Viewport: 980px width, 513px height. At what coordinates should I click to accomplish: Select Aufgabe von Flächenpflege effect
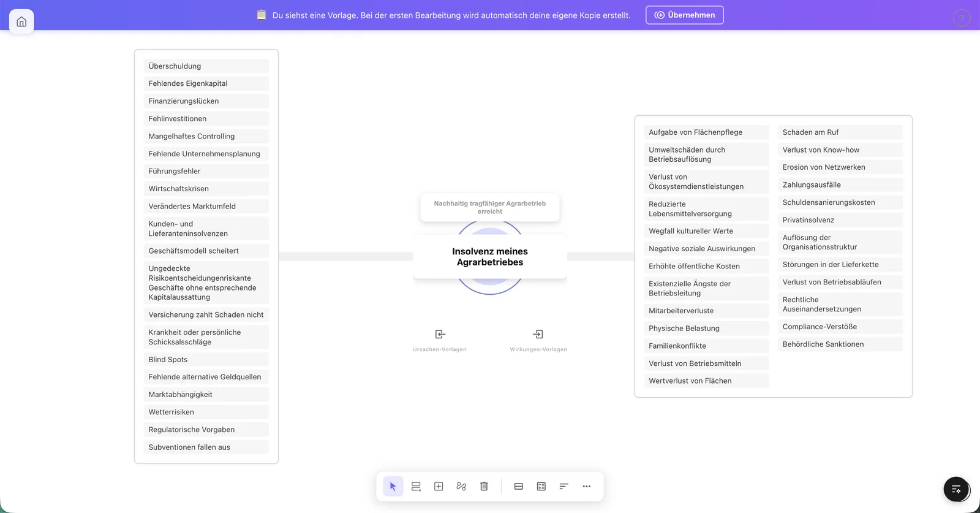click(707, 132)
